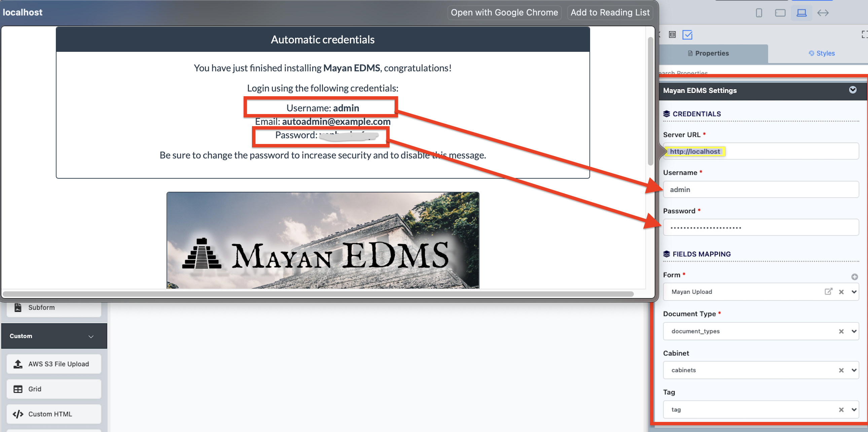The height and width of the screenshot is (432, 868).
Task: Click the Username input field
Action: (761, 189)
